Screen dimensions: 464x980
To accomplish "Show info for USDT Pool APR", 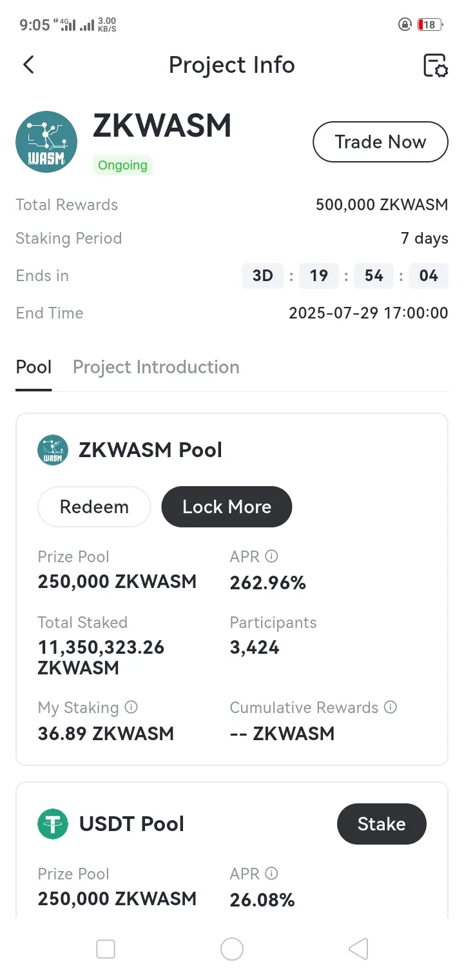I will tap(272, 873).
